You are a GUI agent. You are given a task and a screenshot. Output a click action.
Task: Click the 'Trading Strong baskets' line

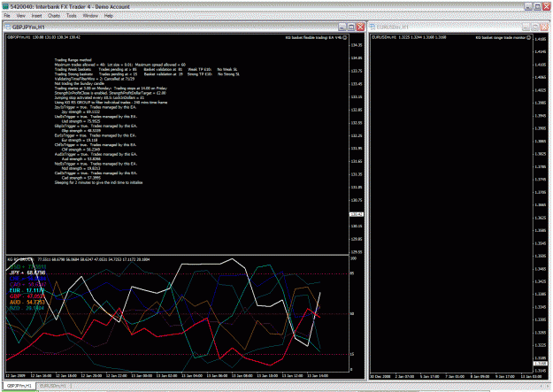point(147,74)
